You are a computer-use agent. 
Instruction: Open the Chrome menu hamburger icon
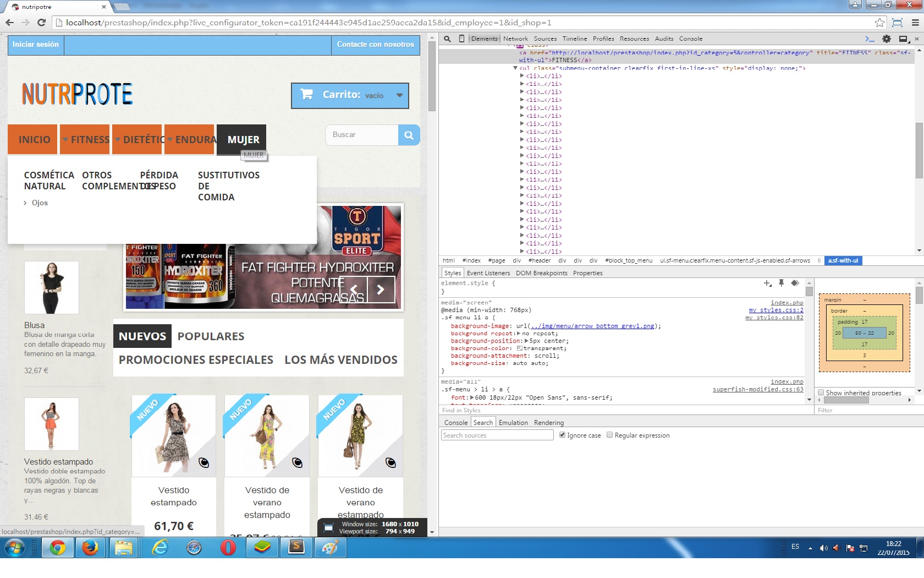[x=915, y=23]
